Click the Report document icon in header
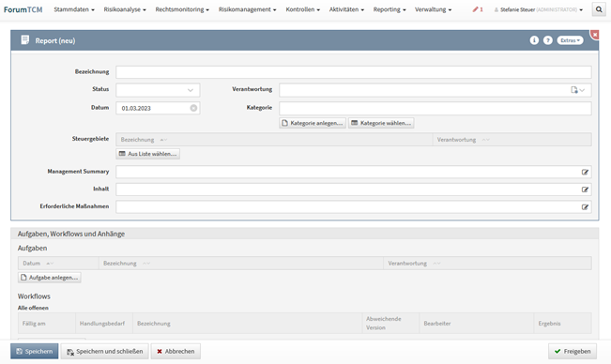The width and height of the screenshot is (611, 364). (25, 40)
